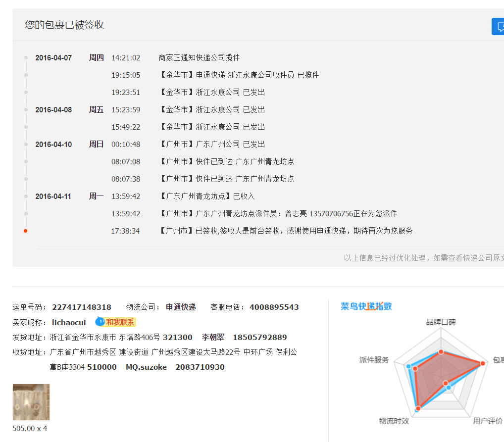Click date 2016-04-08
The height and width of the screenshot is (442, 504).
53,110
